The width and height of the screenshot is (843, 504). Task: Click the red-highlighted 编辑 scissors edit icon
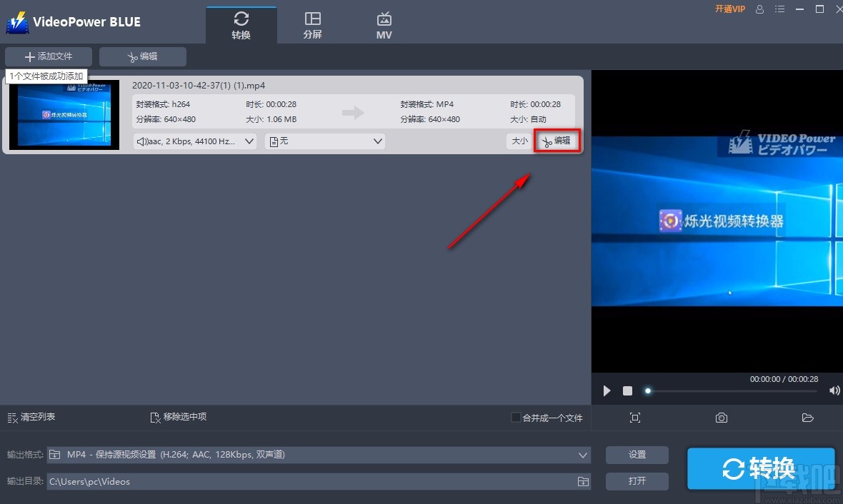tap(557, 141)
